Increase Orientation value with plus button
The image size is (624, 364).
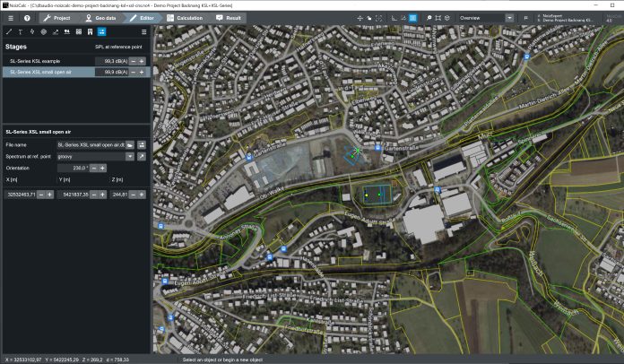point(102,168)
